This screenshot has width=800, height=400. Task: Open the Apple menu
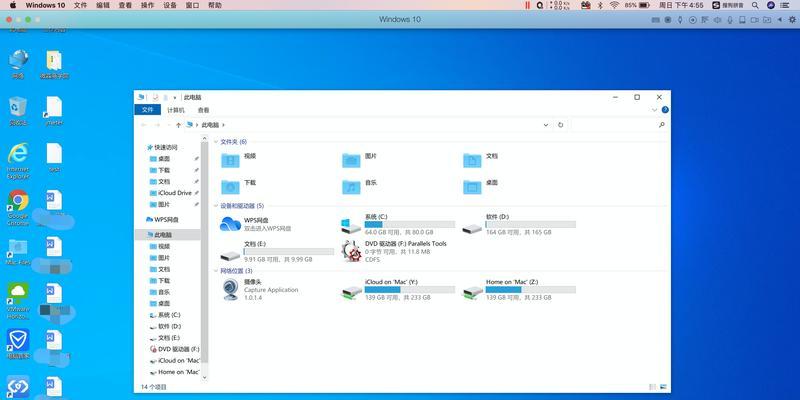[13, 5]
